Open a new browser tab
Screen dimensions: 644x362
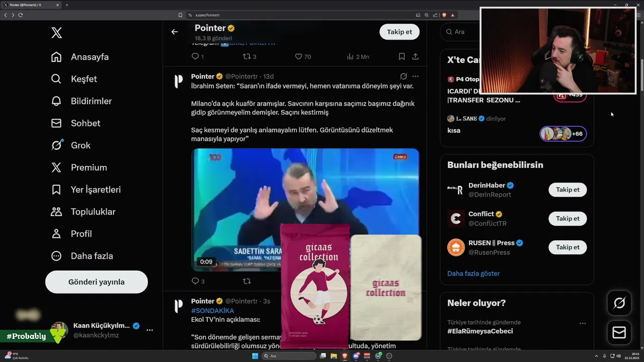point(66,5)
